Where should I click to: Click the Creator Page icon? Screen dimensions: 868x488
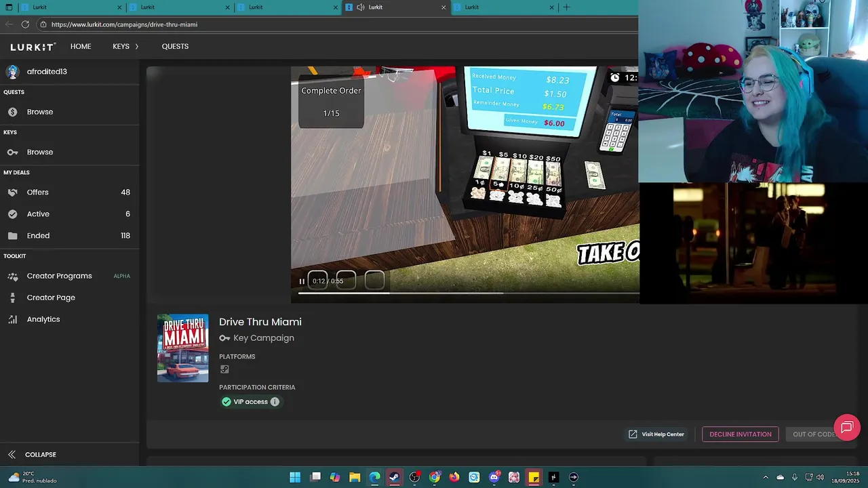coord(12,298)
